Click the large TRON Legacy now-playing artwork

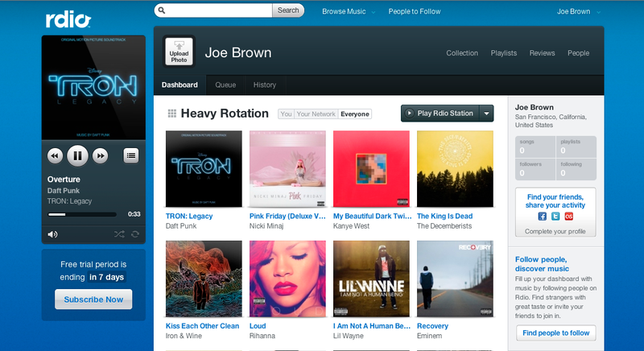tap(93, 88)
